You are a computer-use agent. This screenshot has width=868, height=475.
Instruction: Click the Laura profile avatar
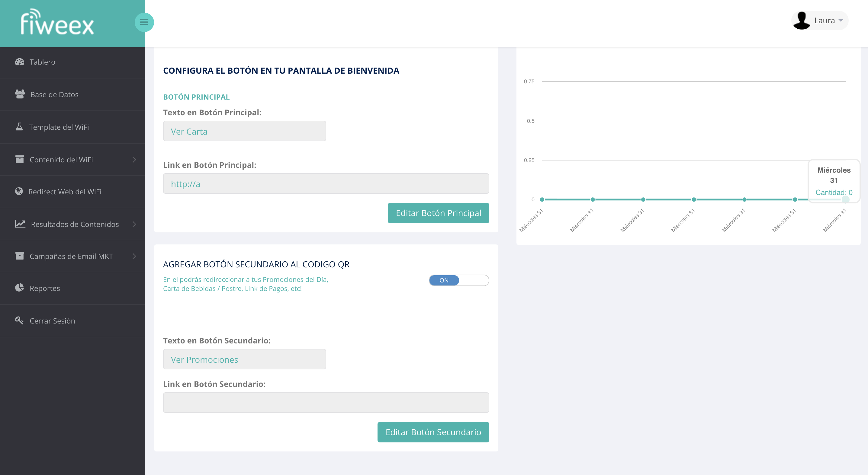coord(802,21)
